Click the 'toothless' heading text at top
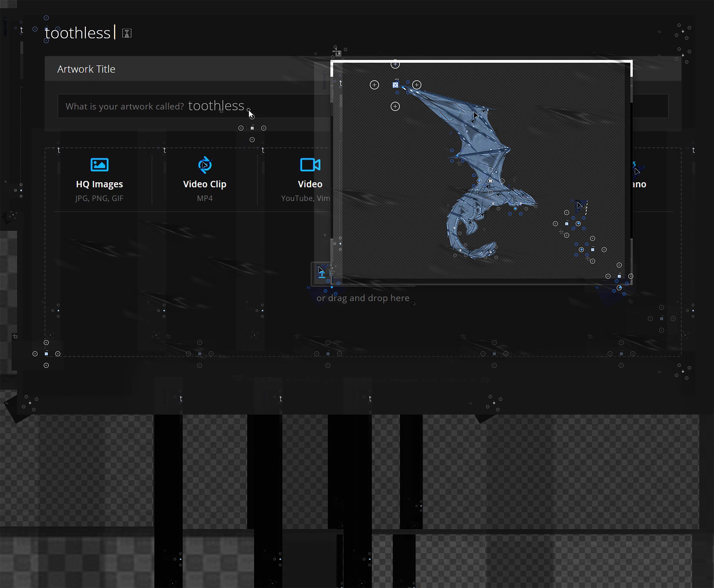 pyautogui.click(x=78, y=33)
